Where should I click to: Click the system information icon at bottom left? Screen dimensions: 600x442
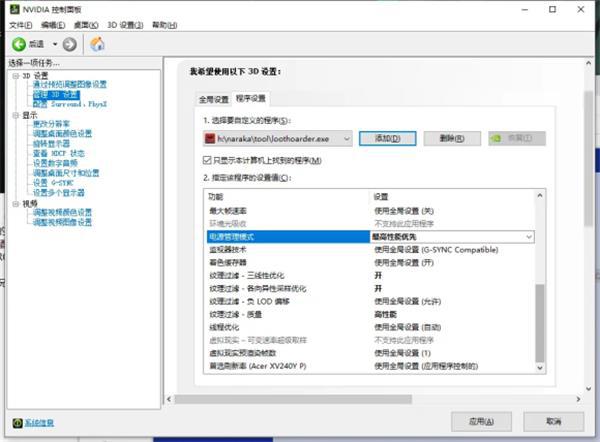[x=17, y=424]
